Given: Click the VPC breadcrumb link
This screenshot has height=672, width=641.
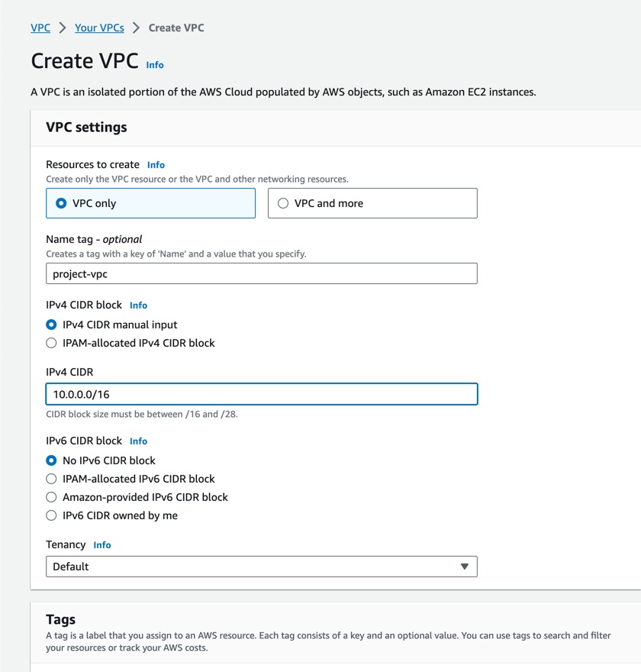Looking at the screenshot, I should tap(40, 27).
